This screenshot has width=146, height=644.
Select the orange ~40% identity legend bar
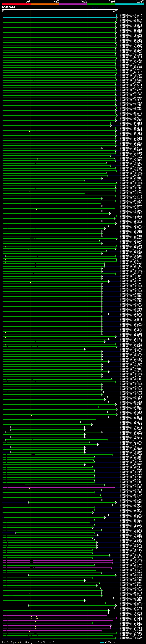45,4
